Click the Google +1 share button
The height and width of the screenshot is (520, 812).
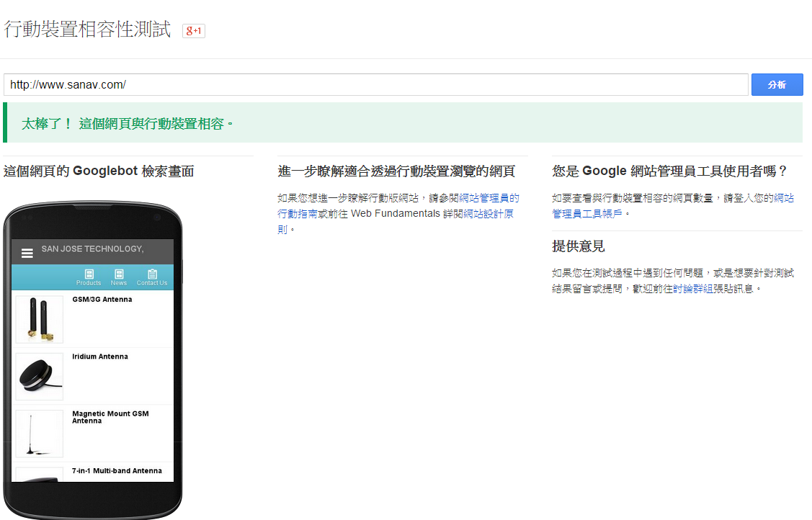pos(194,31)
